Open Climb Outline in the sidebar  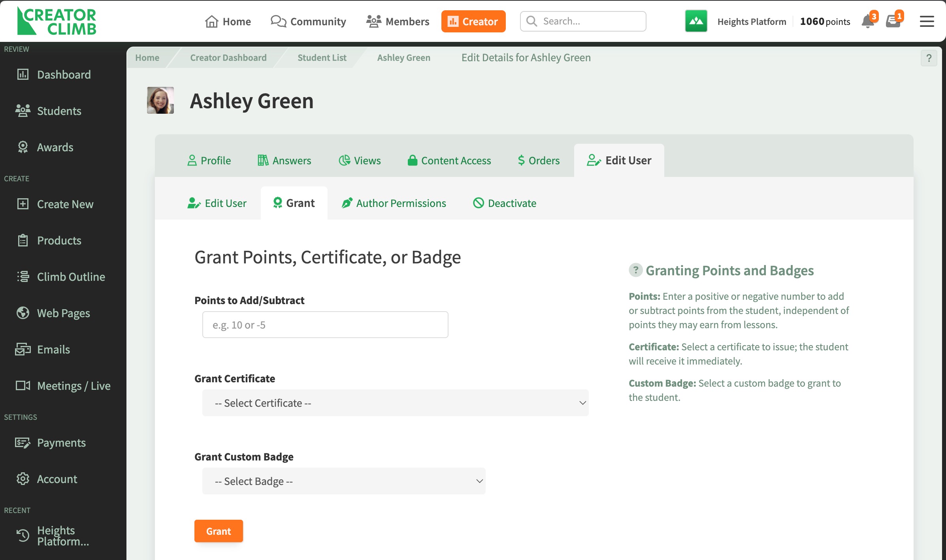point(71,277)
